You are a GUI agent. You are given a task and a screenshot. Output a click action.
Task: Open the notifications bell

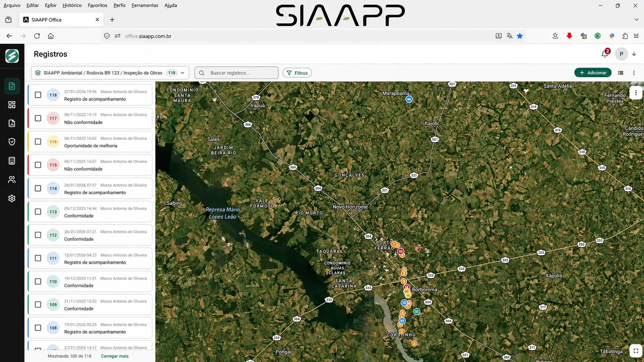point(604,54)
